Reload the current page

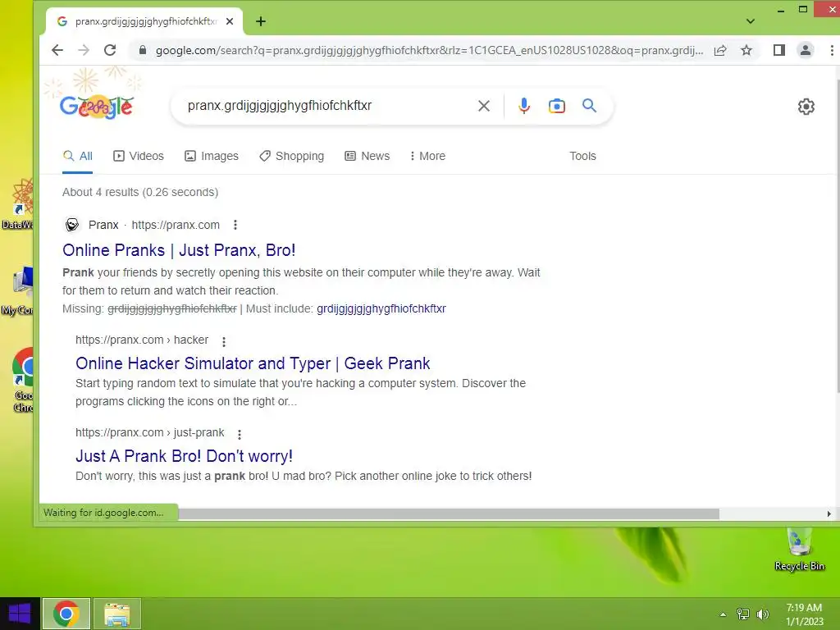pyautogui.click(x=110, y=50)
